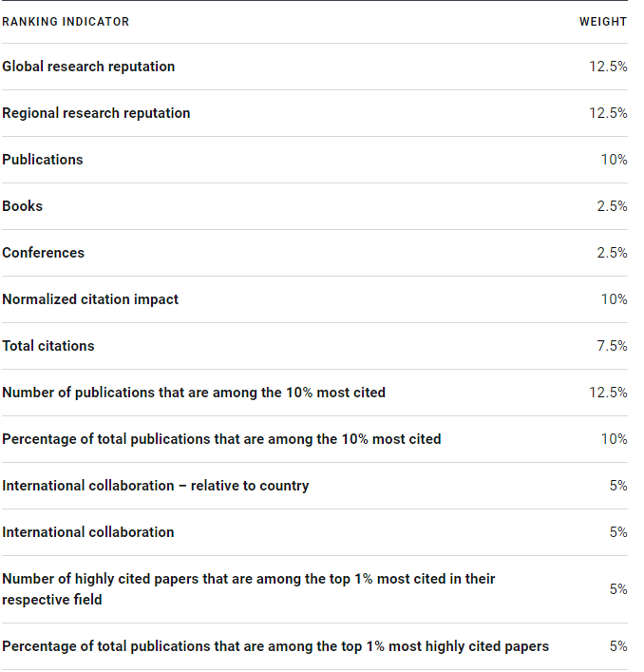Click the 7.5% weight of Total citations
Screen dimensions: 644x672
click(x=612, y=346)
